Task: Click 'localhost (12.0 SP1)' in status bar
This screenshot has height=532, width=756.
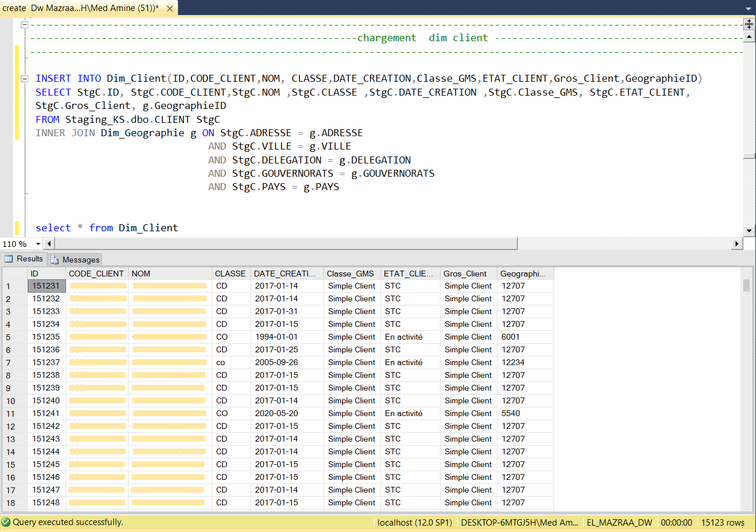Action: [415, 522]
